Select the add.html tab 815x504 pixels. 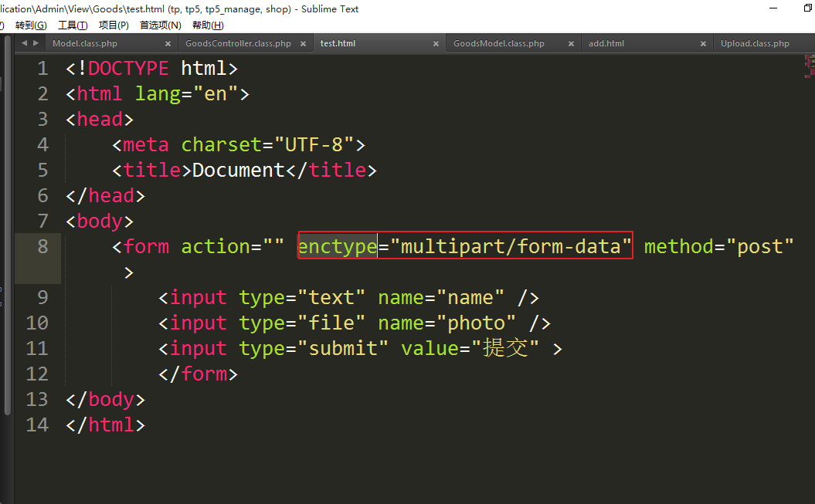point(606,44)
